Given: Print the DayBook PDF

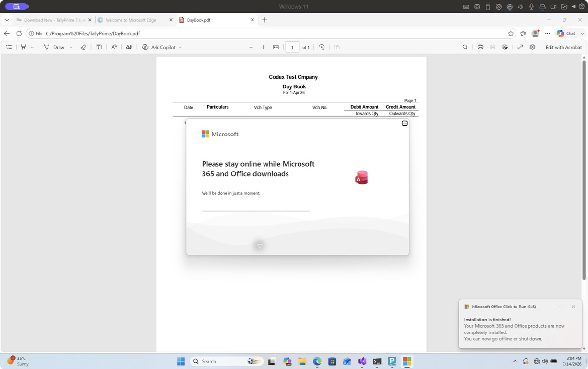Looking at the screenshot, I should [480, 47].
